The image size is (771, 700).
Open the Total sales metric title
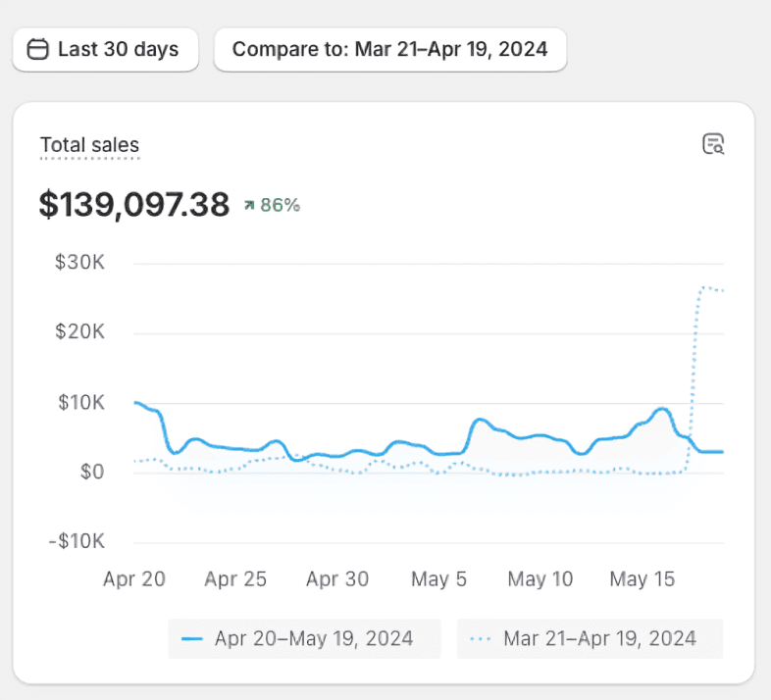tap(89, 146)
